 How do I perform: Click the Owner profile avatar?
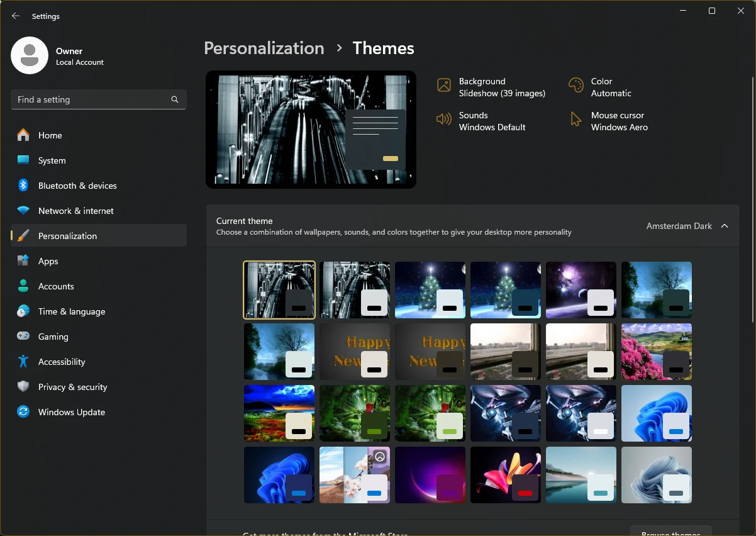point(30,55)
